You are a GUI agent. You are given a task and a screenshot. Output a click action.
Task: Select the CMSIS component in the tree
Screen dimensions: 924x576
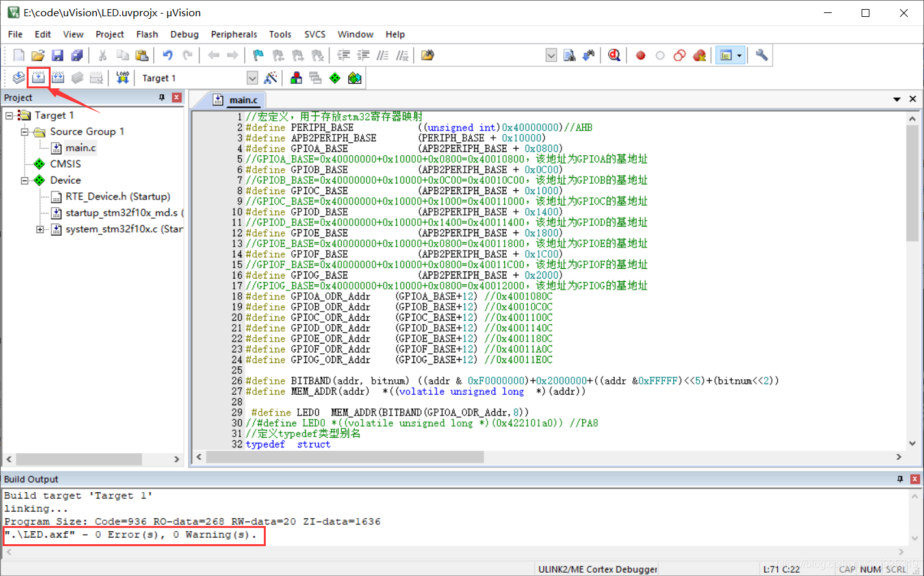click(66, 164)
